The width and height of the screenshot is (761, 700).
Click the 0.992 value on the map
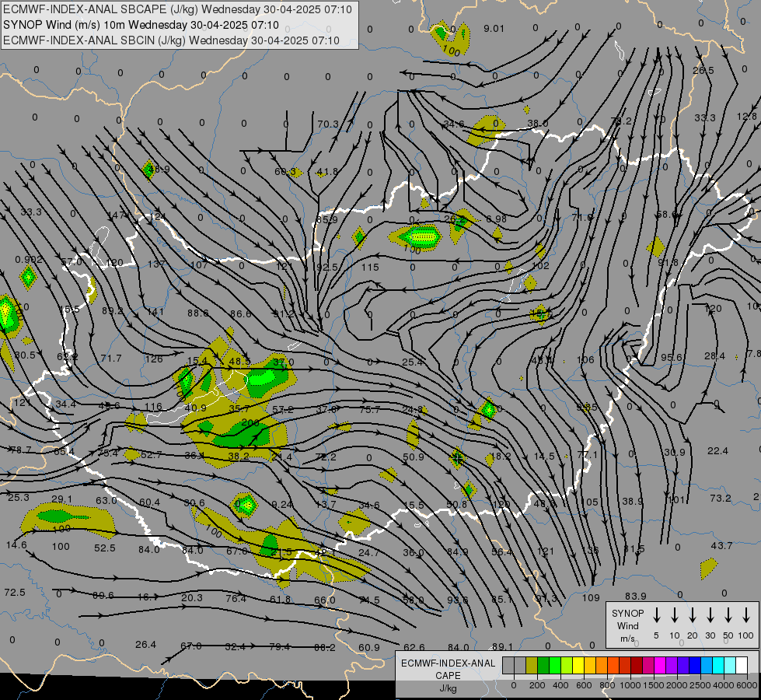pyautogui.click(x=29, y=260)
